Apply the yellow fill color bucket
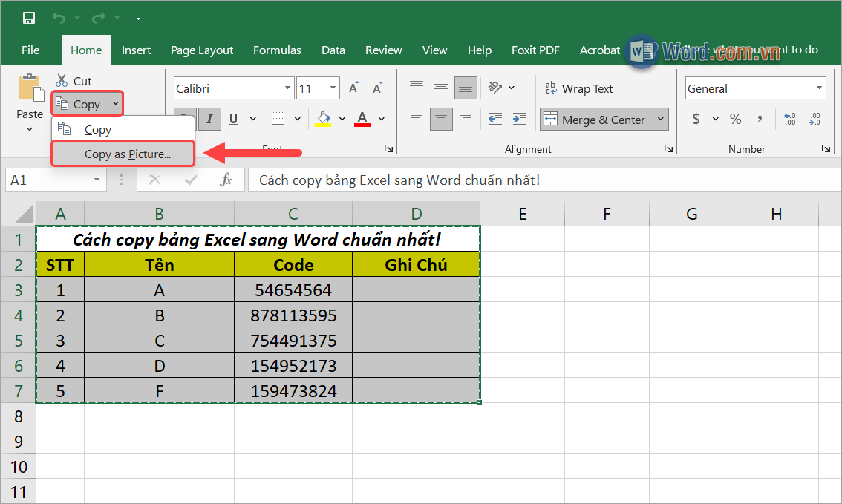842x504 pixels. point(323,119)
